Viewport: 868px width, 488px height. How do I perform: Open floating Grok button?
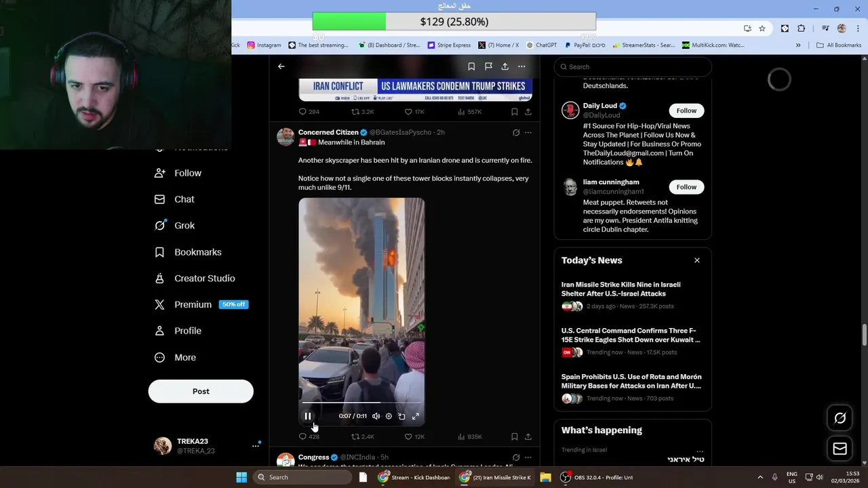(840, 418)
